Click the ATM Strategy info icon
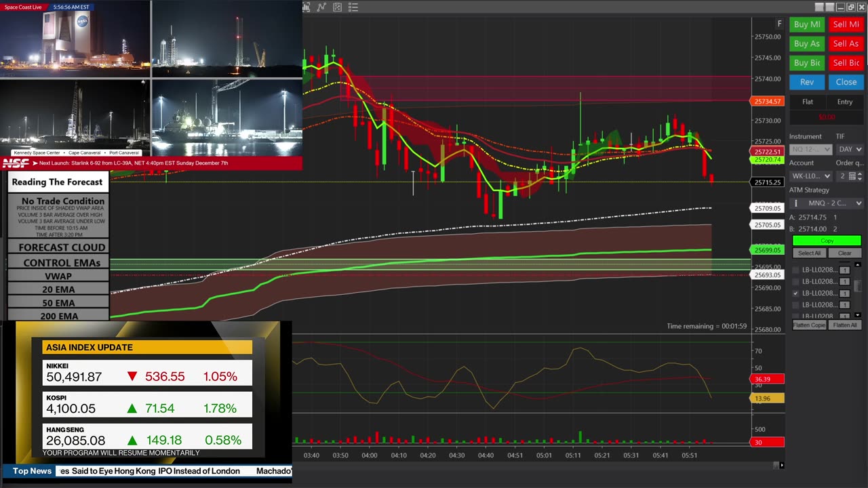Viewport: 868px width, 488px height. pyautogui.click(x=796, y=203)
